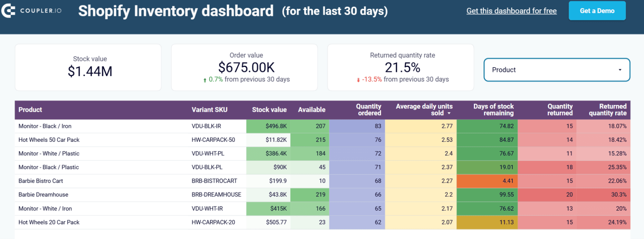
Task: Click the Product column header
Action: tap(30, 110)
